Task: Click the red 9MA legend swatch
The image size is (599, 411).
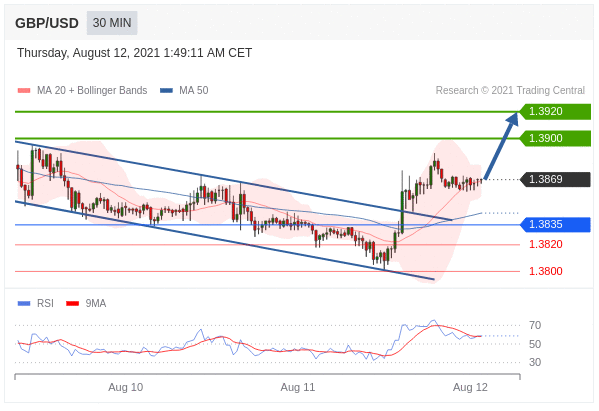Action: click(73, 304)
